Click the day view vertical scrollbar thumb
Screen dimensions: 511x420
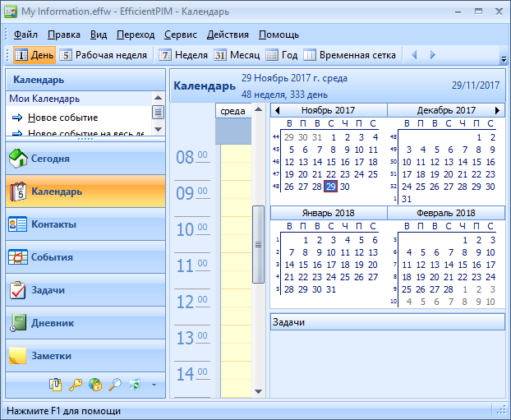click(x=257, y=244)
